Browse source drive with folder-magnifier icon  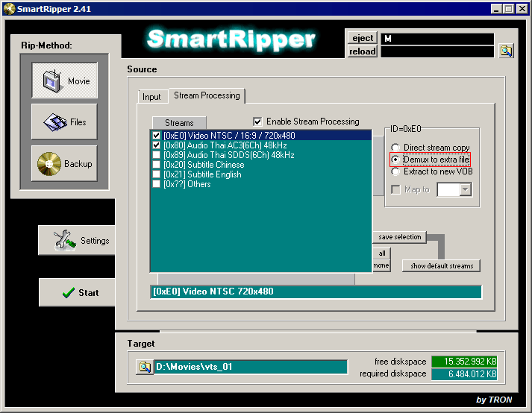point(506,51)
